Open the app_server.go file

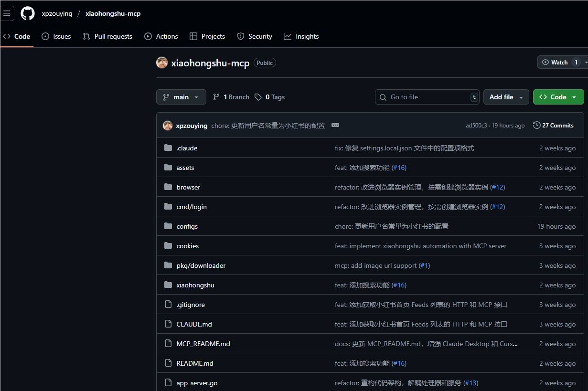(x=197, y=383)
